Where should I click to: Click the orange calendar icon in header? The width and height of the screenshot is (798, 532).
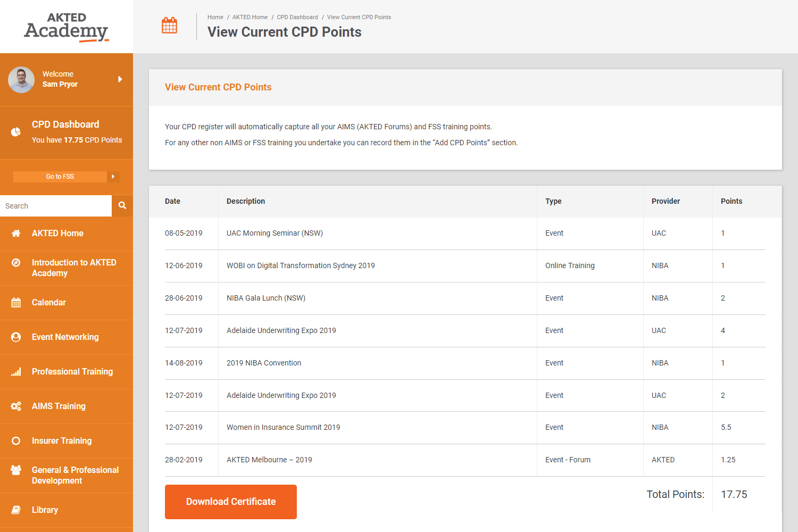tap(169, 26)
